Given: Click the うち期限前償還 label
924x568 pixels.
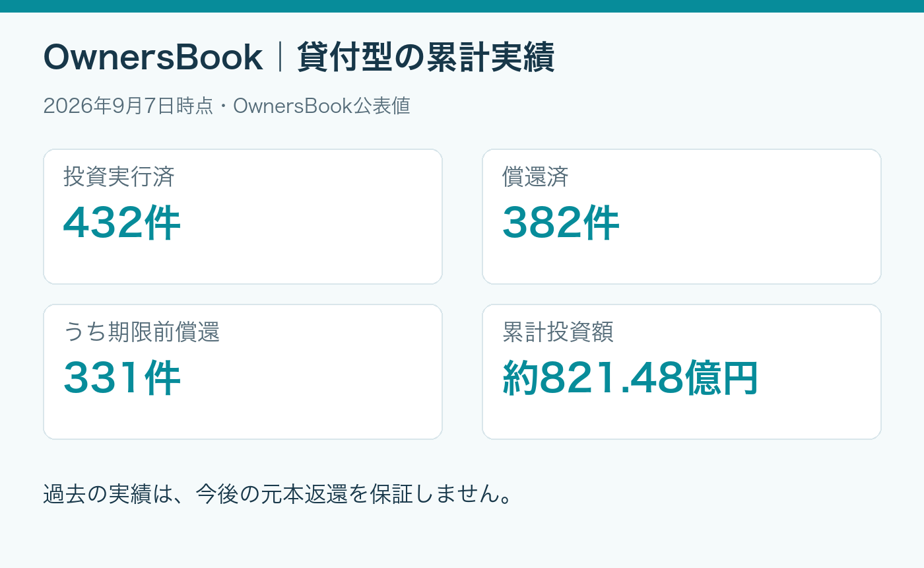Looking at the screenshot, I should [141, 332].
